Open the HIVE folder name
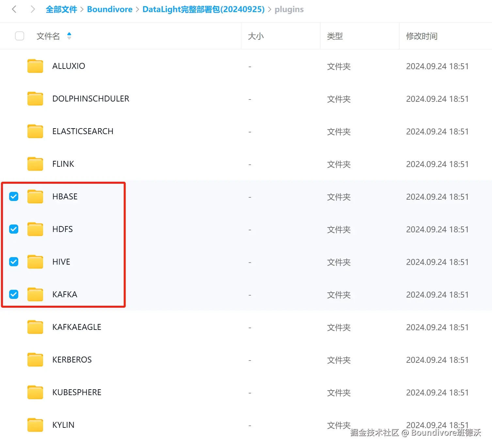The height and width of the screenshot is (448, 492). pos(61,262)
